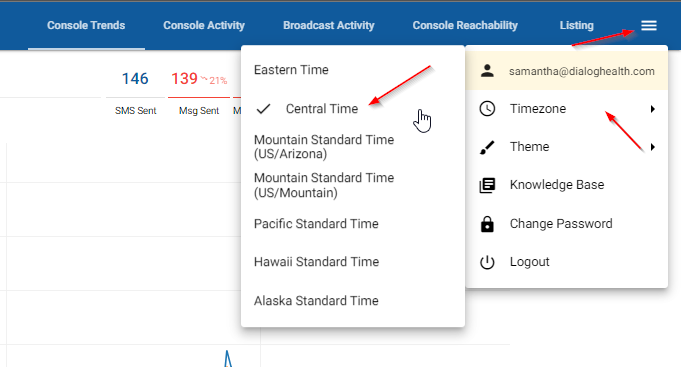Image resolution: width=681 pixels, height=367 pixels.
Task: Click the Central Time checkmark
Action: tap(263, 109)
